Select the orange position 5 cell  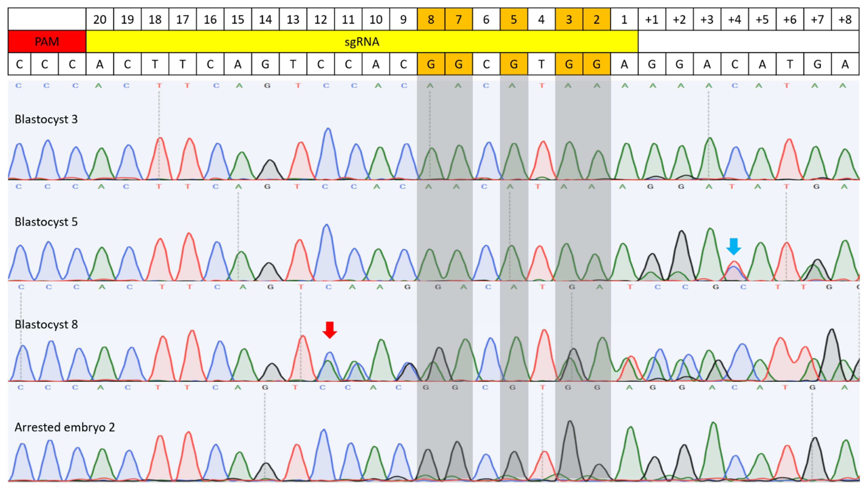(x=514, y=19)
